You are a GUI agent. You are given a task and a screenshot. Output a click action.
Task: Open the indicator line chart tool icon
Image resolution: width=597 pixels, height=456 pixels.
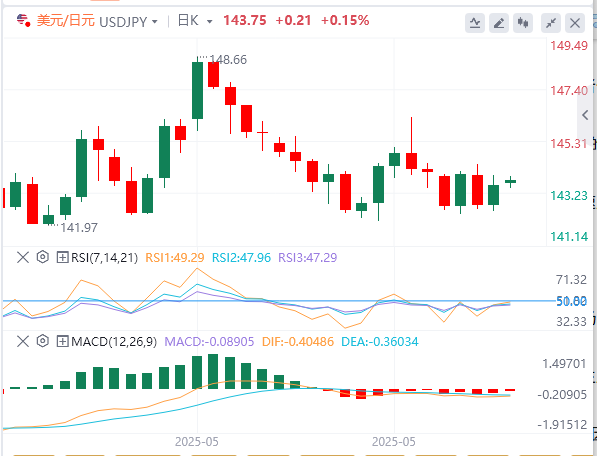(475, 23)
